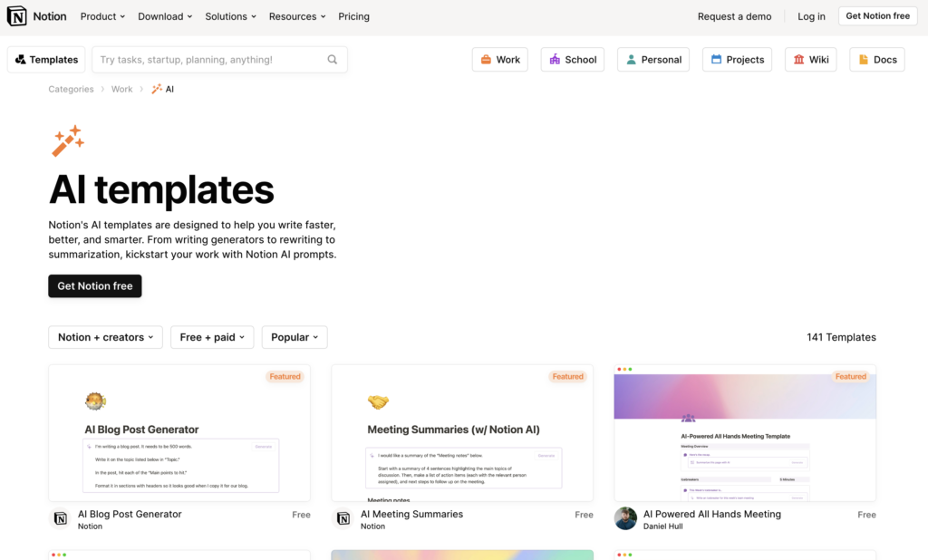The width and height of the screenshot is (928, 560).
Task: Click Featured badge on AI Blog Post Generator
Action: point(285,376)
